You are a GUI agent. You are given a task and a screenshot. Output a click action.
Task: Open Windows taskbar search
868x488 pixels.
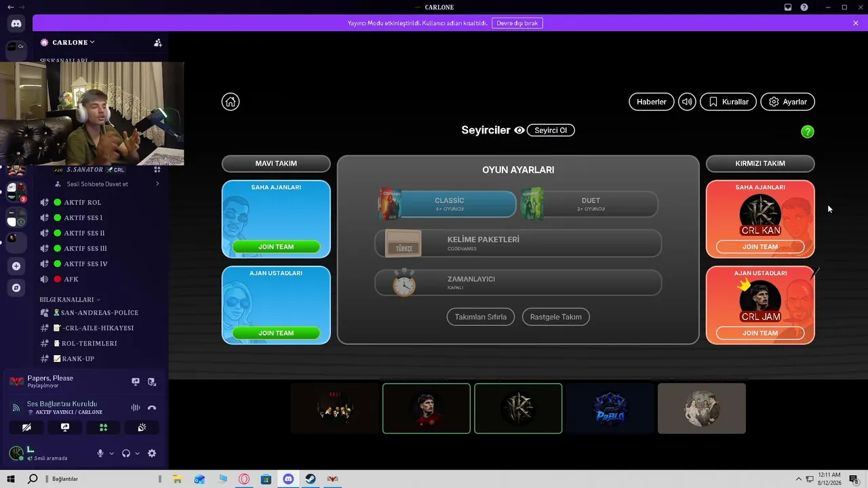click(x=32, y=479)
